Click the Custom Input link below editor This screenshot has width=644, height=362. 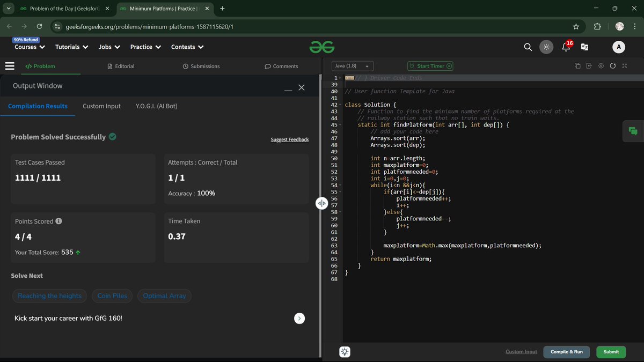(521, 352)
